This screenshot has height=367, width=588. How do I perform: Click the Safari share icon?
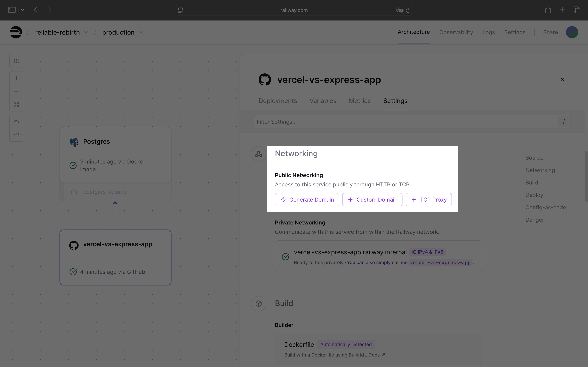coord(548,10)
